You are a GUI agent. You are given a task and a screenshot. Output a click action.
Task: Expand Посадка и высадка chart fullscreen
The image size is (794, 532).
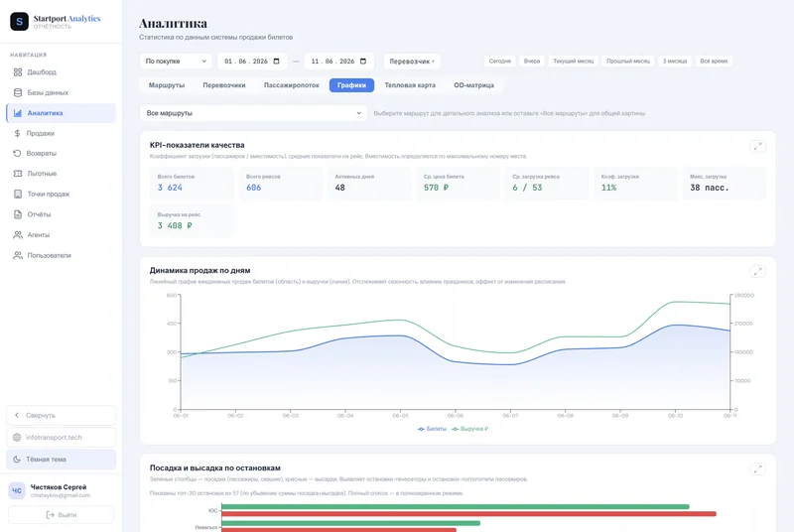[x=757, y=469]
